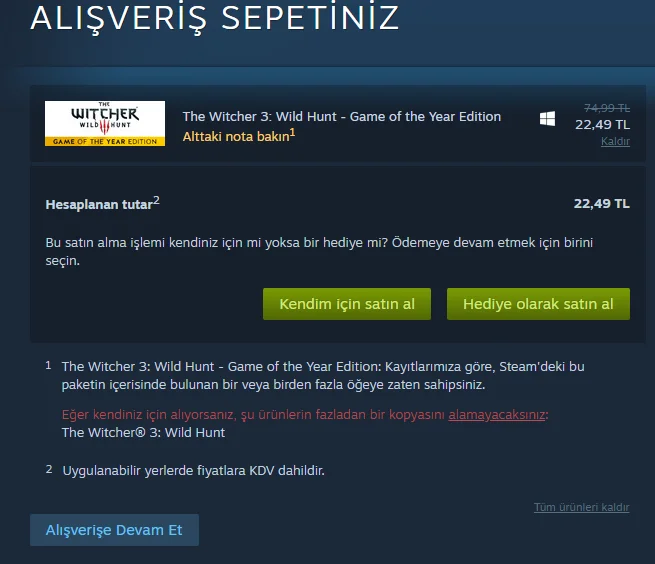Click the strikethrough 74,99 TL price
The width and height of the screenshot is (655, 564).
pos(607,108)
